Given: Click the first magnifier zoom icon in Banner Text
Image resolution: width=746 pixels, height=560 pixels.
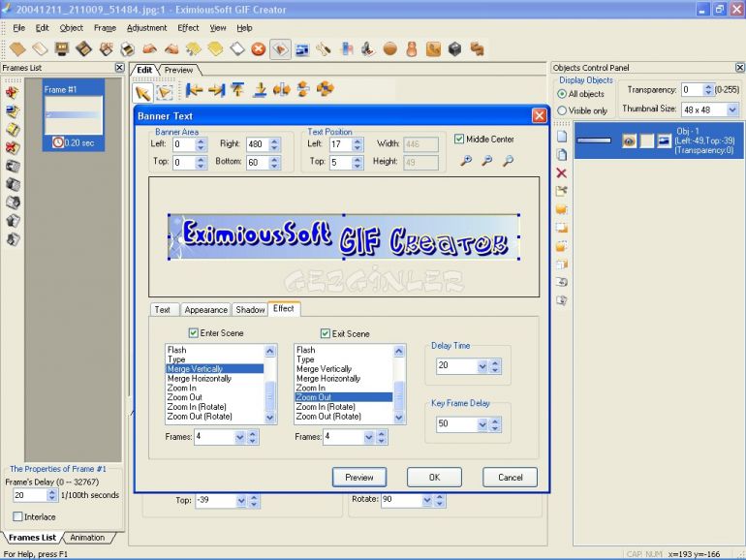Looking at the screenshot, I should pos(466,161).
